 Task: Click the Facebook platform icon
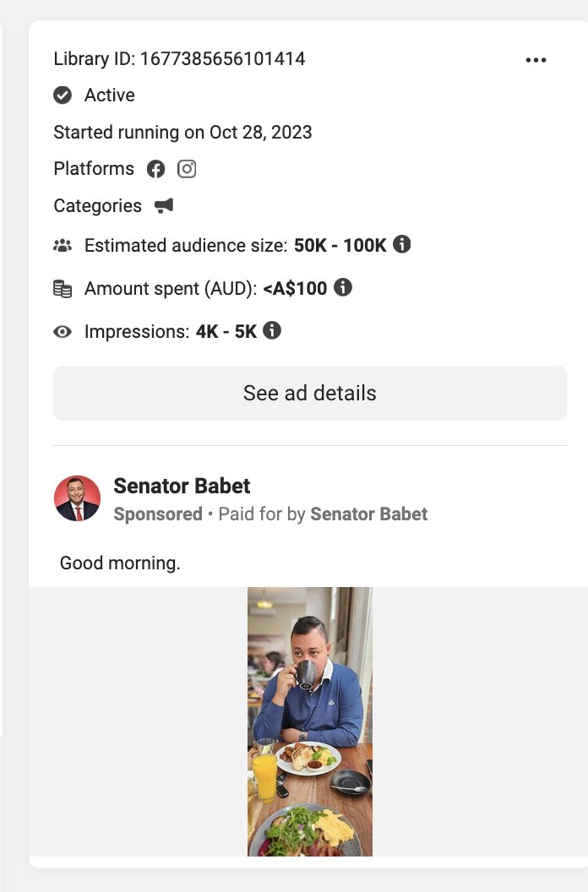tap(155, 169)
